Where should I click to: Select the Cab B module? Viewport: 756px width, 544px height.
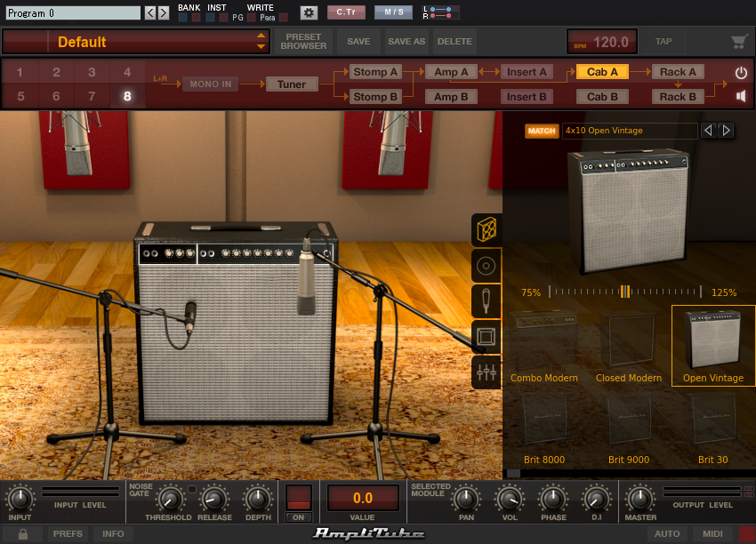[602, 97]
